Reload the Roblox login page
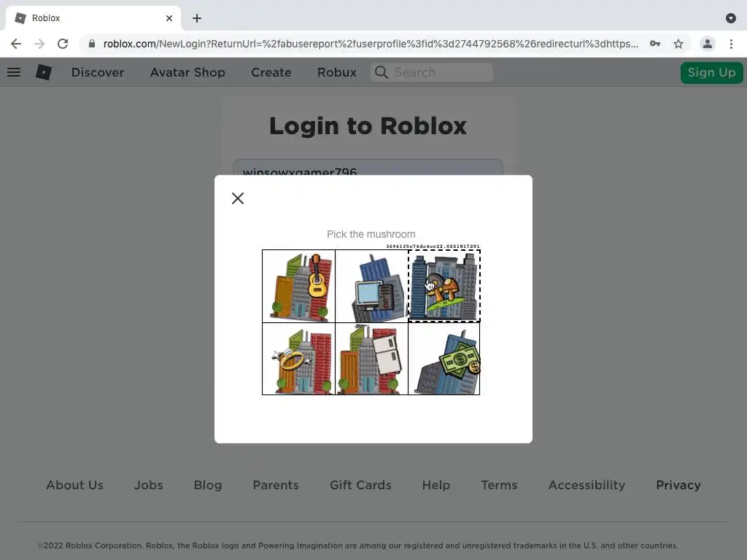Image resolution: width=747 pixels, height=560 pixels. pos(63,44)
